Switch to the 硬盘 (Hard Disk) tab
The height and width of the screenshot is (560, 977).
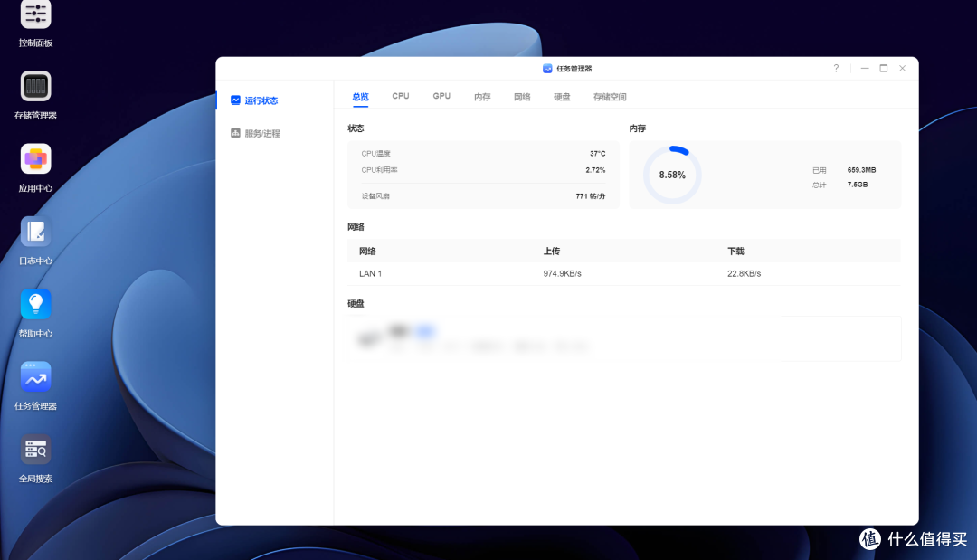click(561, 96)
